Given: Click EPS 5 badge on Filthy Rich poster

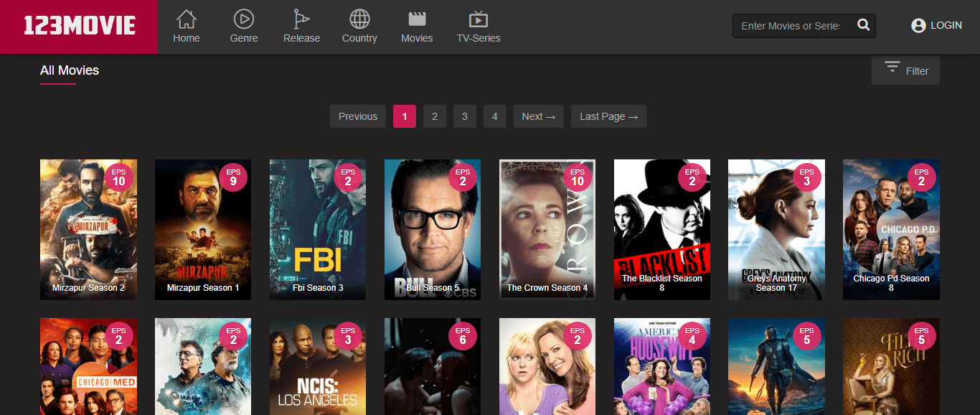Looking at the screenshot, I should (x=922, y=336).
